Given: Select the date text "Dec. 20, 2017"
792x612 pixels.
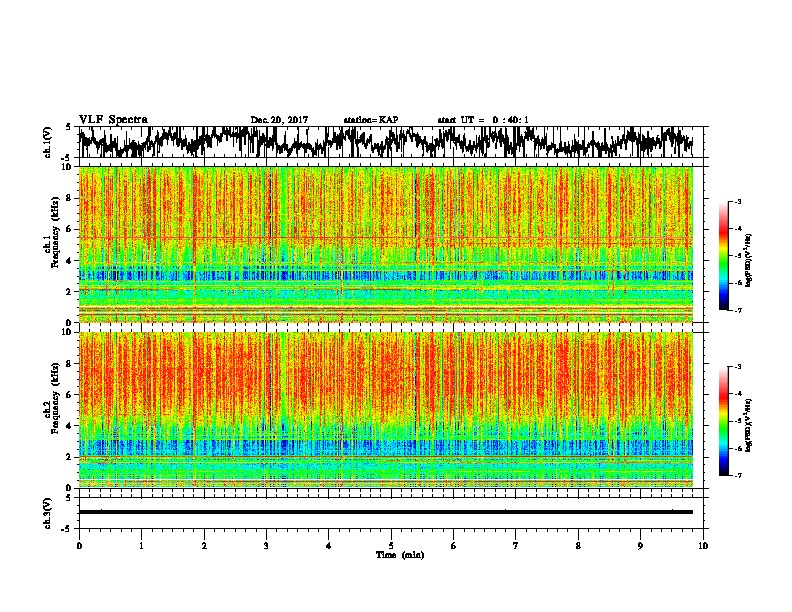Looking at the screenshot, I should click(279, 120).
